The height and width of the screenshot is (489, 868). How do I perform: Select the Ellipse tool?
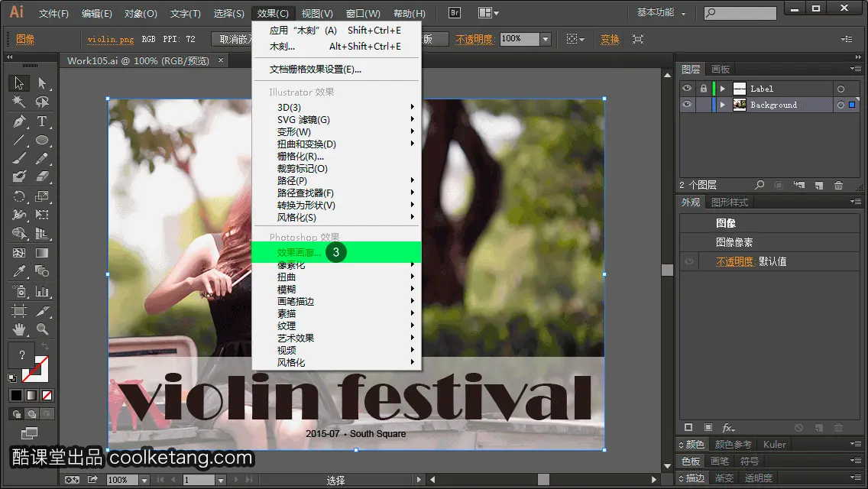(42, 140)
